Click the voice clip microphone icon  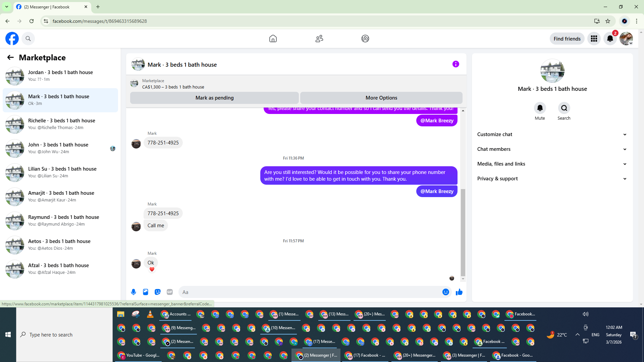(x=133, y=292)
